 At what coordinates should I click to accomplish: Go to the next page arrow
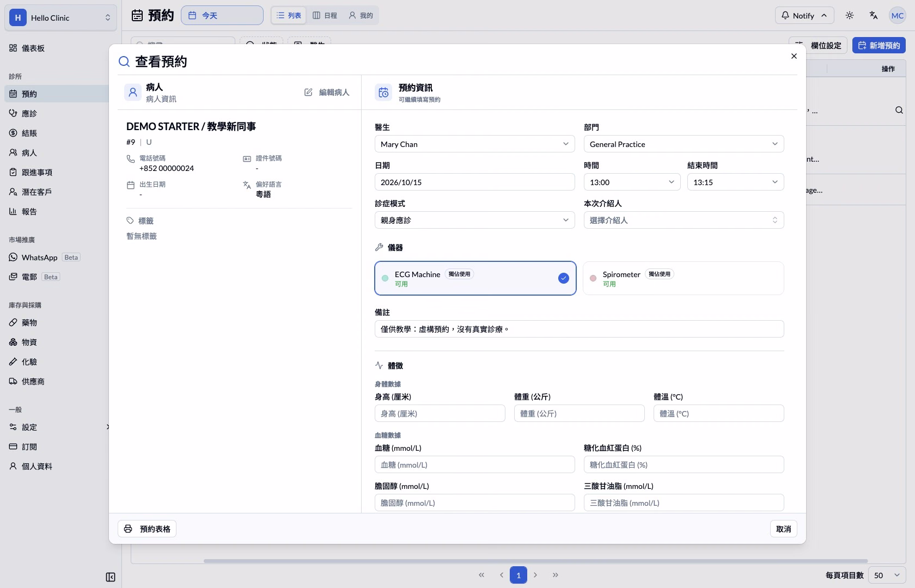click(x=535, y=575)
